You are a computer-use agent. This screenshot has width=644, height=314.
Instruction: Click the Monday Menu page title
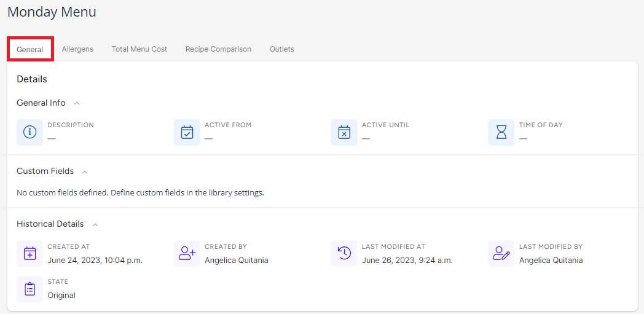pos(52,12)
